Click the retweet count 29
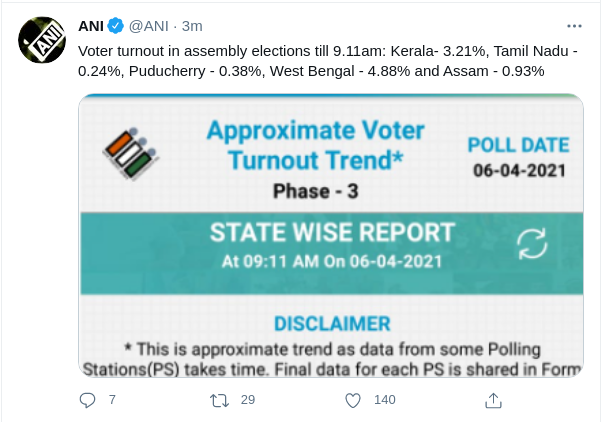Screen dimensions: 601x422 point(248,400)
